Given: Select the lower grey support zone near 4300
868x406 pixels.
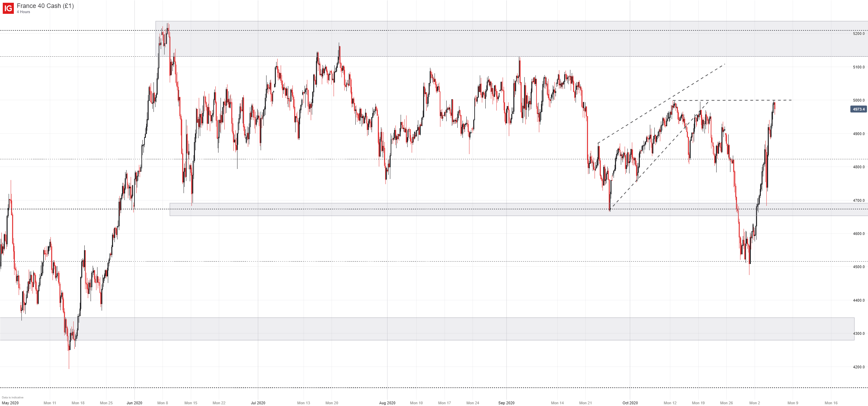Looking at the screenshot, I should pos(427,329).
